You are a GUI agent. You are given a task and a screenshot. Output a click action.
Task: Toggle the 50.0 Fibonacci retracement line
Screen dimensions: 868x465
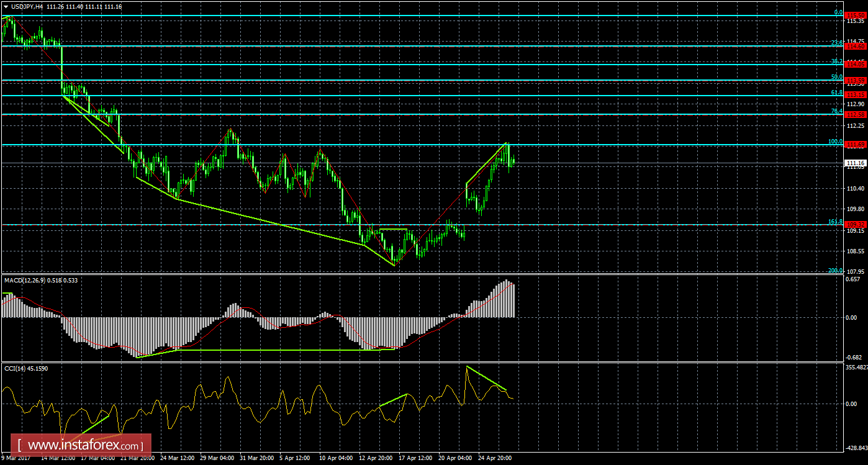(x=373, y=81)
